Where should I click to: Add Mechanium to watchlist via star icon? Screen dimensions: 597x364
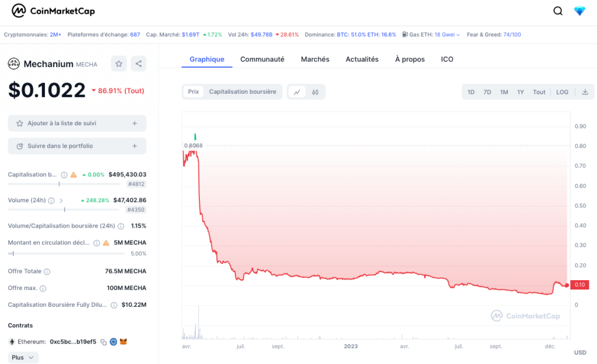(118, 64)
